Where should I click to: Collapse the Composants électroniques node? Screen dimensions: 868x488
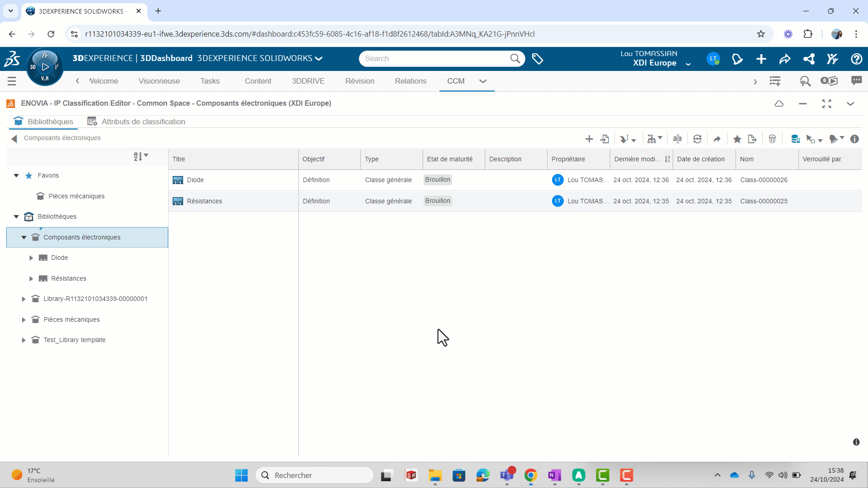(24, 237)
